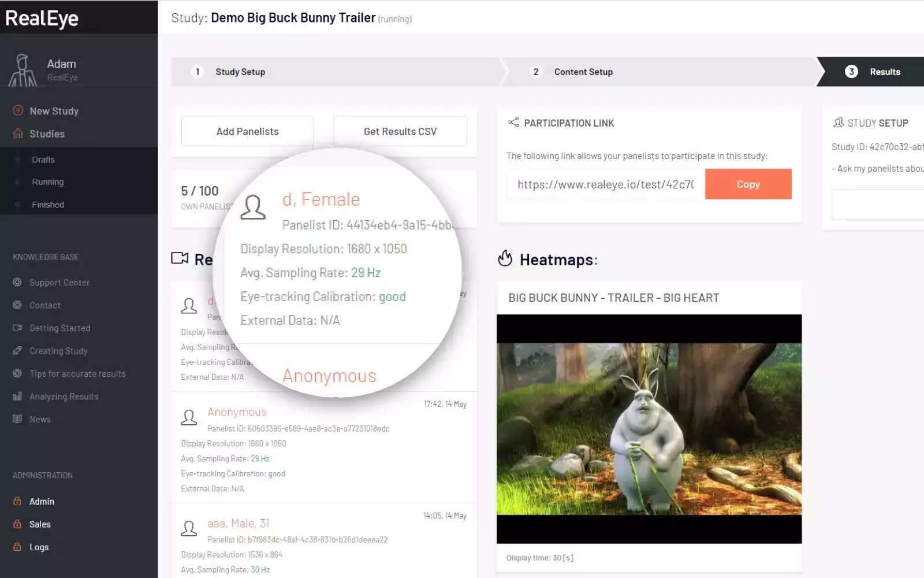Image resolution: width=924 pixels, height=578 pixels.
Task: Select the Results step tab
Action: pos(884,72)
